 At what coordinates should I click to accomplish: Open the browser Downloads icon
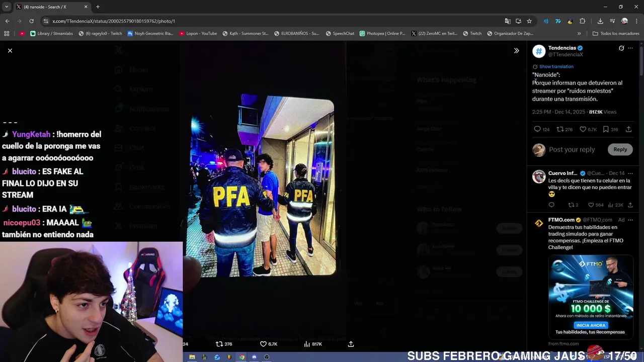coord(600,21)
